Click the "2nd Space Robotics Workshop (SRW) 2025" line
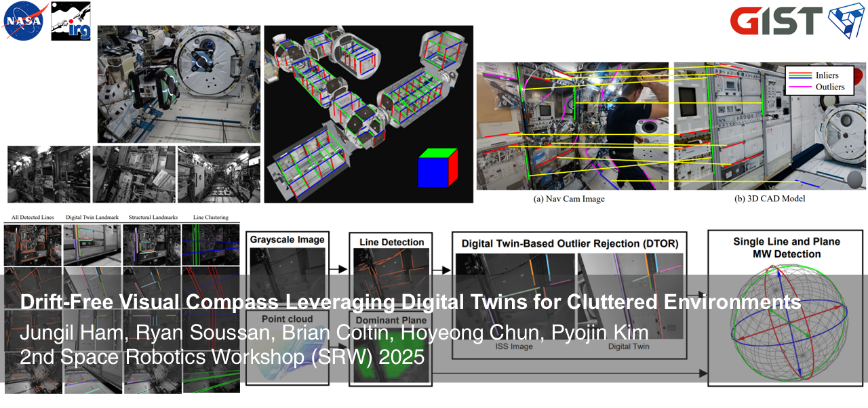Viewport: 868px width, 408px height. pyautogui.click(x=222, y=357)
